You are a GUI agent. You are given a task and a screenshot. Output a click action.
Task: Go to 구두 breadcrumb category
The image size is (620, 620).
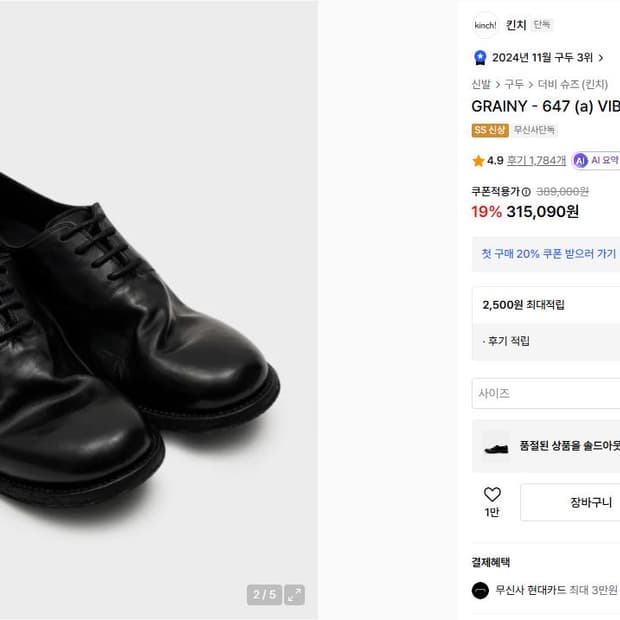click(514, 85)
